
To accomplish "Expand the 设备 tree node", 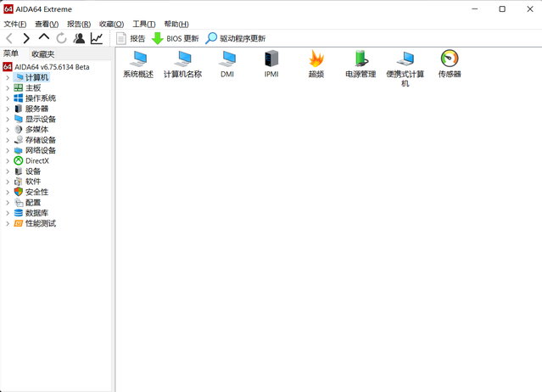I will (8, 171).
